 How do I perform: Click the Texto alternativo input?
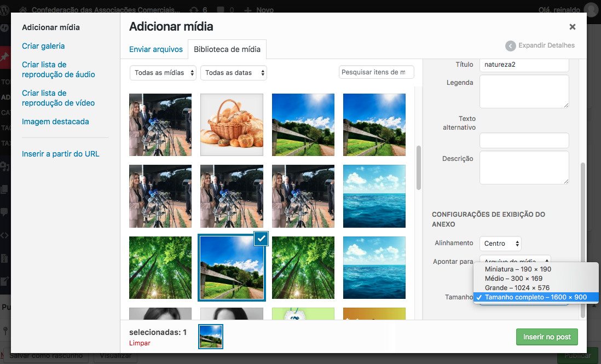(524, 140)
